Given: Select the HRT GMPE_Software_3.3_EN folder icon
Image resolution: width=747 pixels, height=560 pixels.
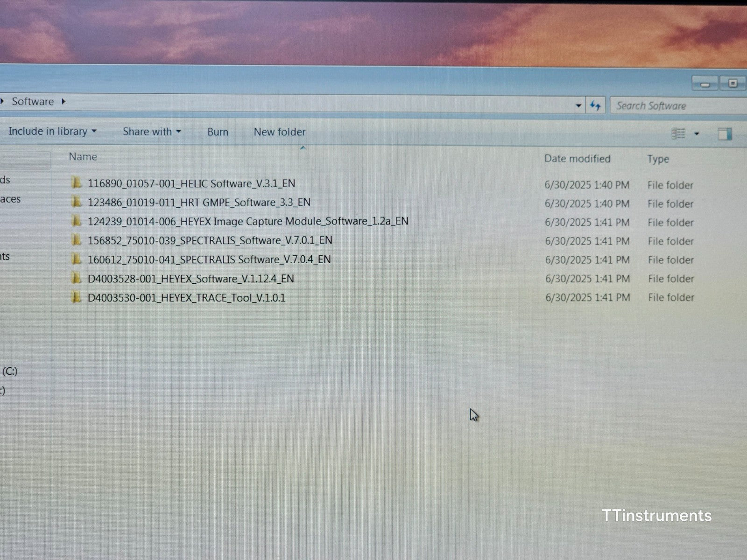Looking at the screenshot, I should coord(76,202).
